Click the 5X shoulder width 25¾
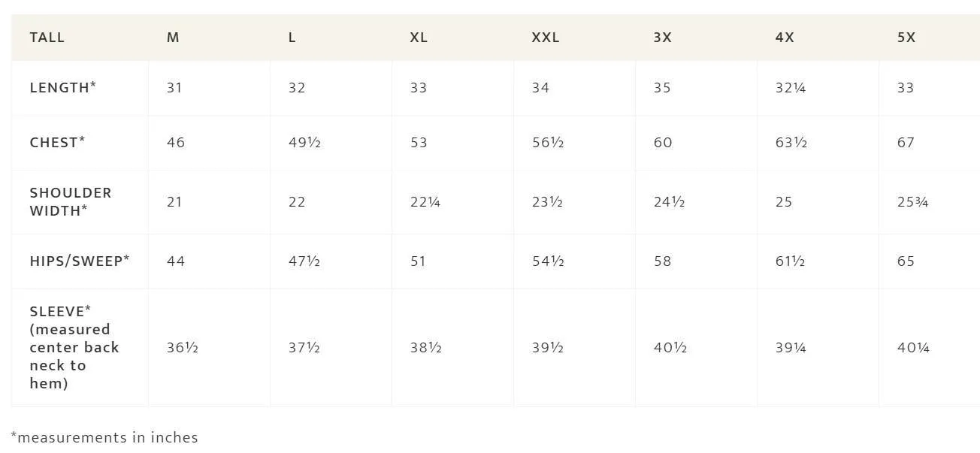 [x=912, y=201]
